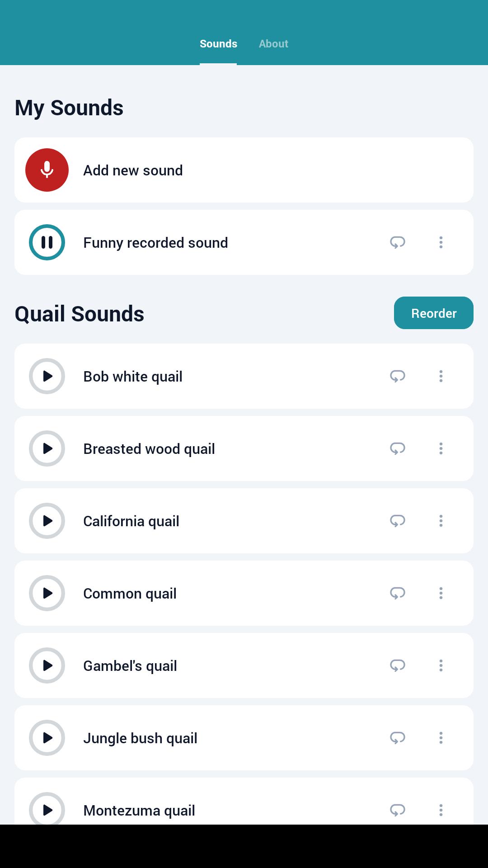
Task: Toggle loop for Common quail
Action: (398, 593)
